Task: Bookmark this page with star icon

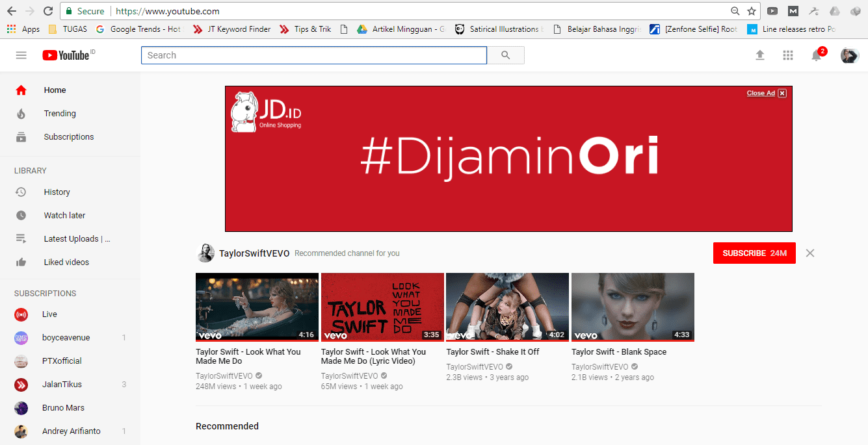Action: pyautogui.click(x=752, y=11)
